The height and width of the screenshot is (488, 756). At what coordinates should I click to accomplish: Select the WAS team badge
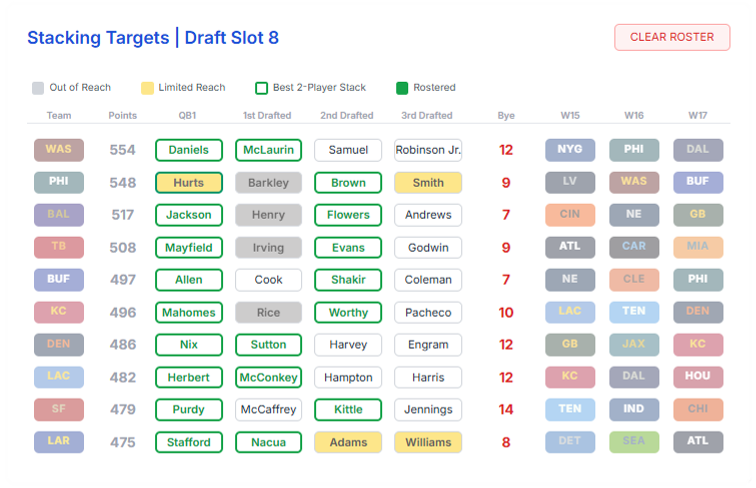pyautogui.click(x=59, y=149)
